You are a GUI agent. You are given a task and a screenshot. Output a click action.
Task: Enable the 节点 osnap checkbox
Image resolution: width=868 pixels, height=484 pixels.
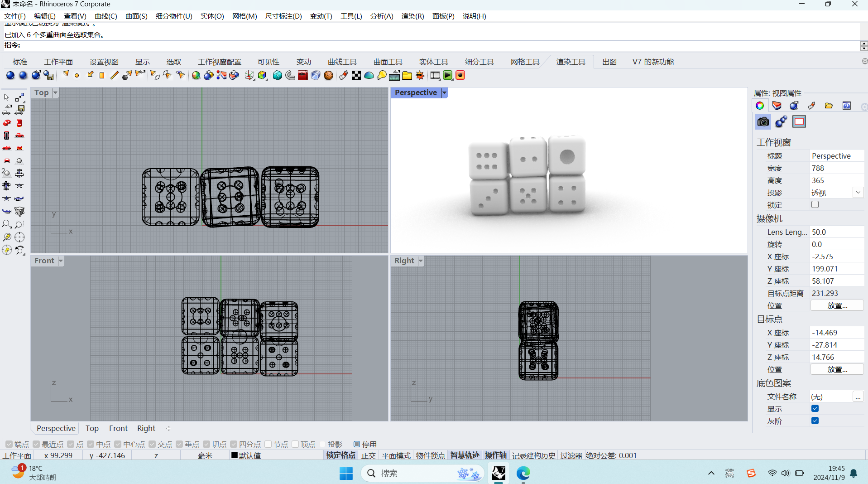tap(268, 444)
